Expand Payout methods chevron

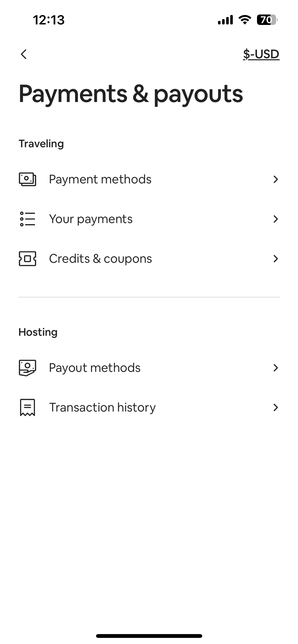coord(276,368)
